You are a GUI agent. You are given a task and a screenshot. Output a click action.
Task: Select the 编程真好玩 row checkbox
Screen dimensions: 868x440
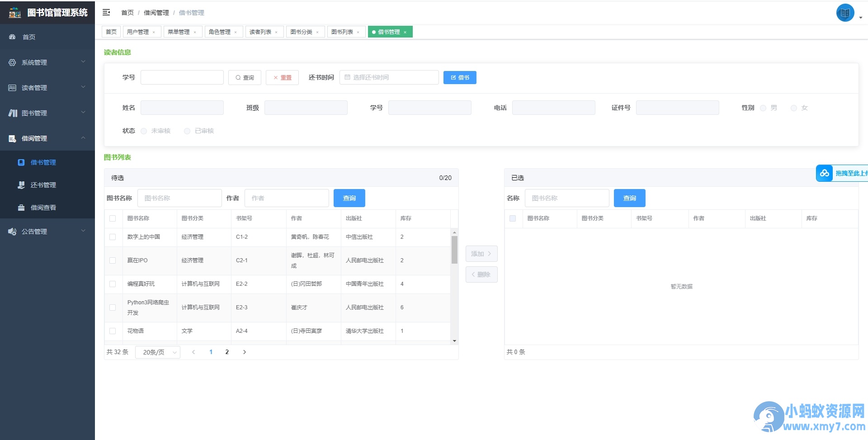[113, 284]
